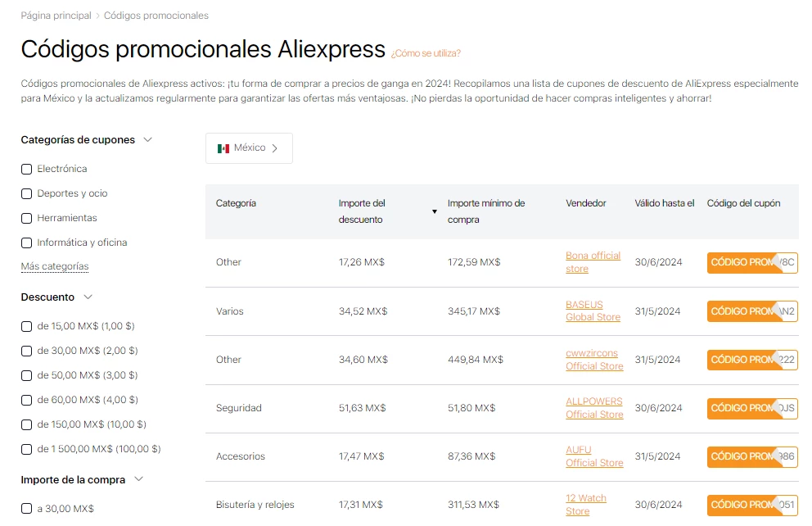This screenshot has height=526, width=812.
Task: Enable the Deportes y ocio filter
Action: pos(25,193)
